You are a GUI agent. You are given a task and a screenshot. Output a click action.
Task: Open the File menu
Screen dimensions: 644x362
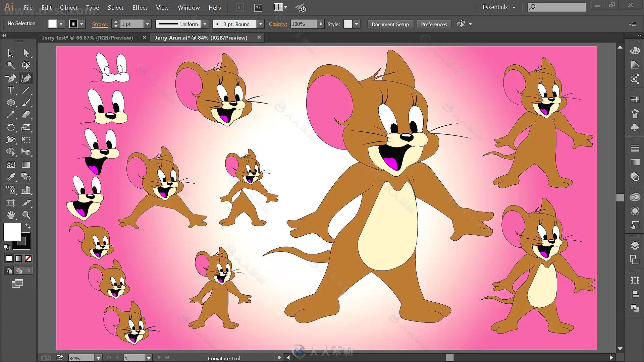click(x=28, y=7)
